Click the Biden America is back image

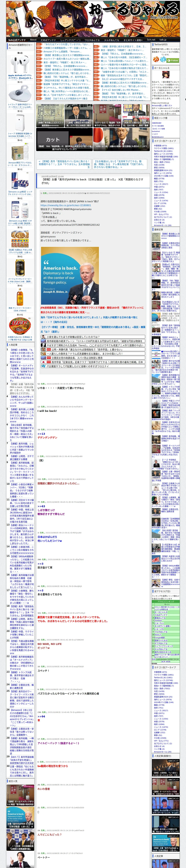pos(70,275)
